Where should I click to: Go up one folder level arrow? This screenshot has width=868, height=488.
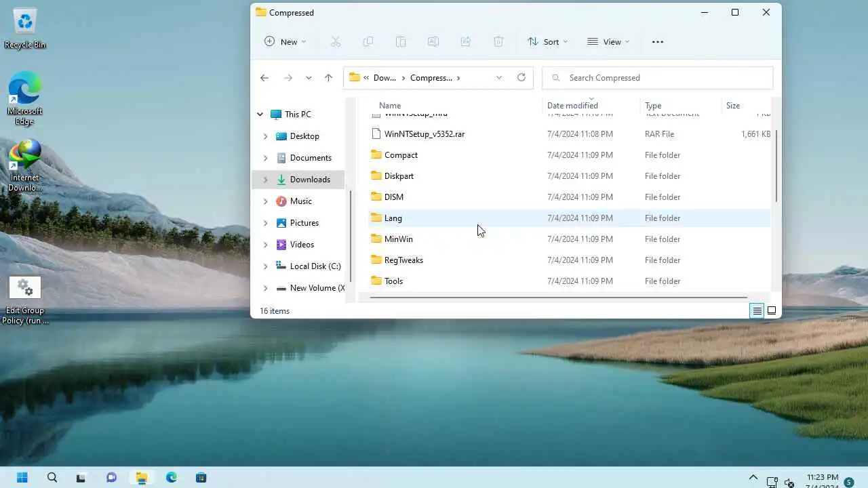pyautogui.click(x=328, y=78)
